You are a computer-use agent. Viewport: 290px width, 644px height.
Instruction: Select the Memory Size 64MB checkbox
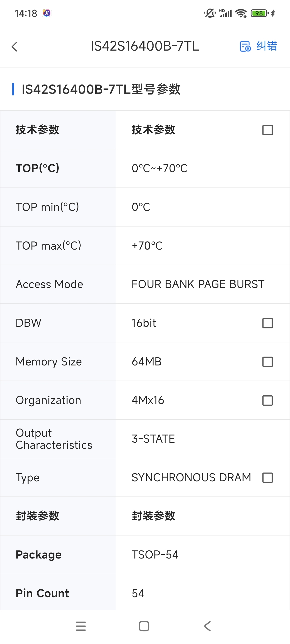267,362
